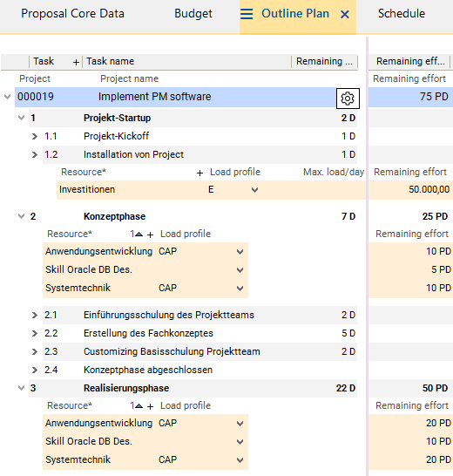Open the hamburger menu on Outline Plan tab
Screen dimensions: 453x476
coord(247,14)
